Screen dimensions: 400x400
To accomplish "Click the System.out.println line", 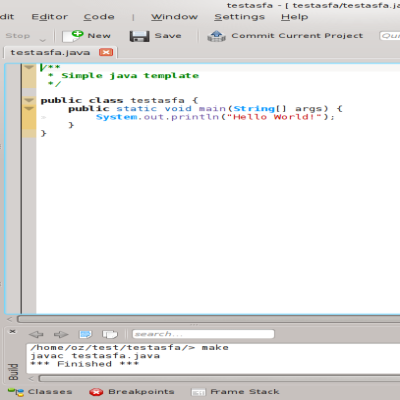I will point(215,117).
